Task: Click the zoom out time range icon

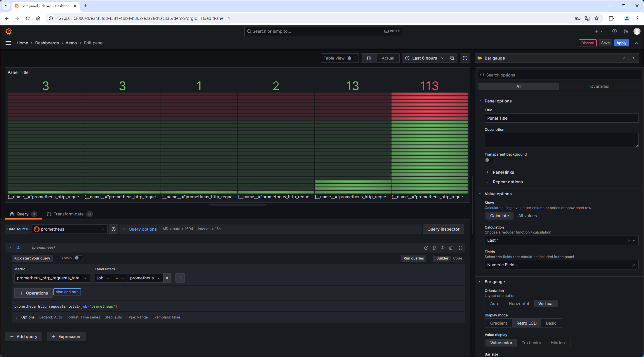Action: point(452,58)
